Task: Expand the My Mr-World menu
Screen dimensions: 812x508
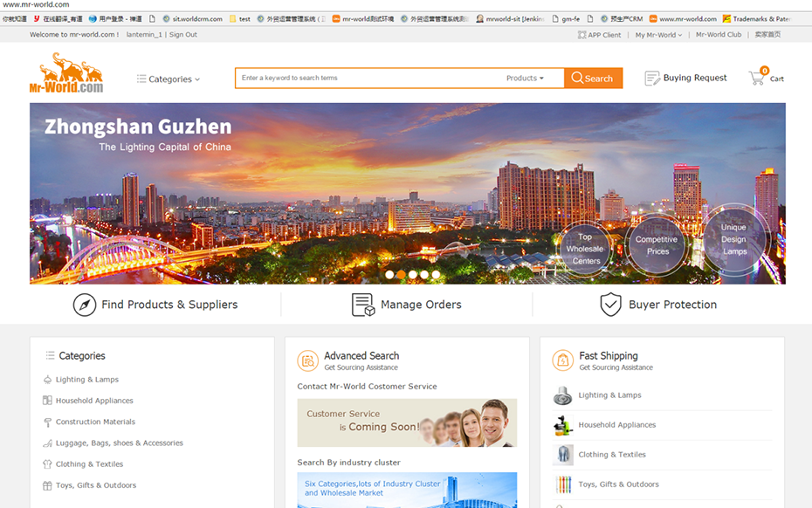Action: (658, 35)
